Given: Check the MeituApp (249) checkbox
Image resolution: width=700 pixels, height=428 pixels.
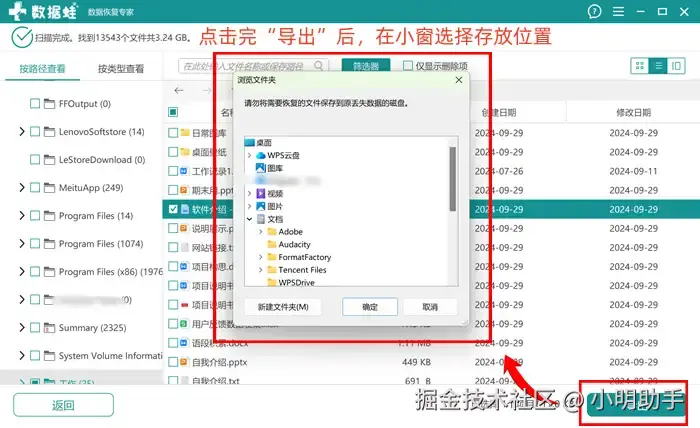Looking at the screenshot, I should pos(35,187).
